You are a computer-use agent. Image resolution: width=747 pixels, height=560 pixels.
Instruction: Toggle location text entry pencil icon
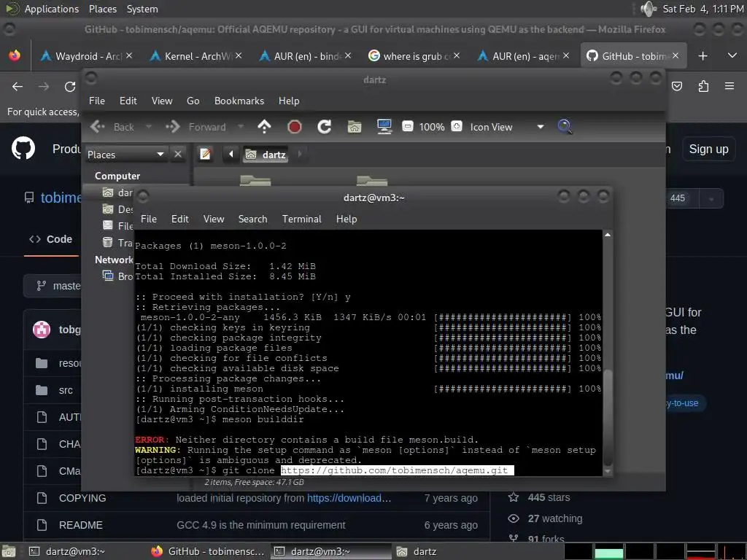coord(205,154)
